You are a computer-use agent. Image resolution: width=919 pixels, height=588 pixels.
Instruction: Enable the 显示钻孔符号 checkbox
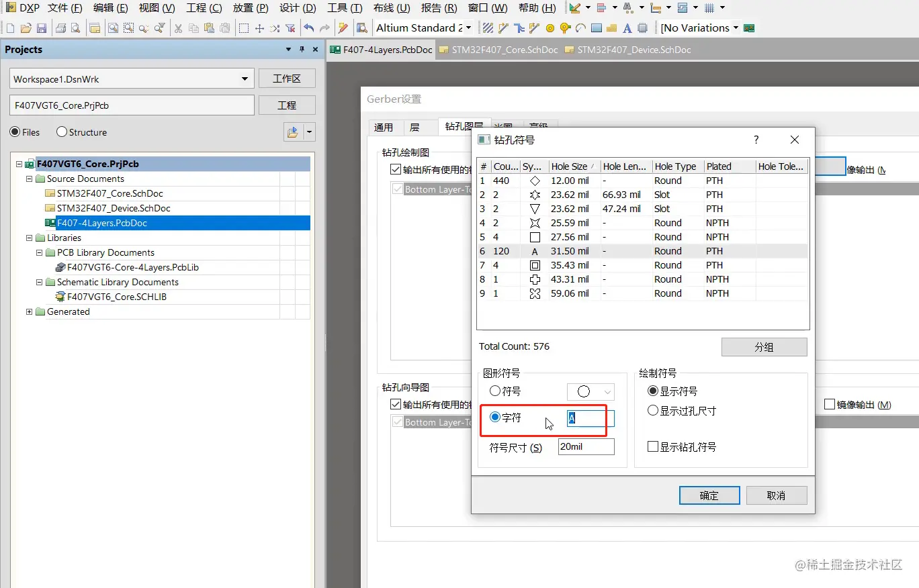pos(652,446)
